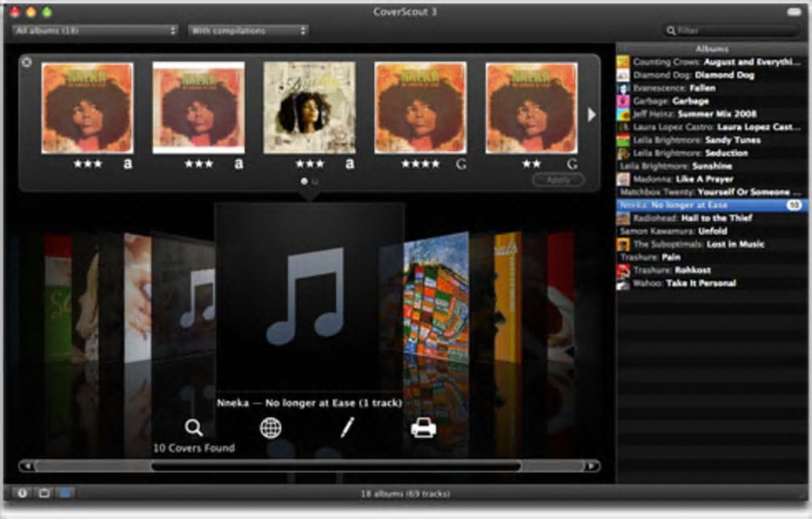
Task: Open the globe web browser search icon
Action: 271,427
